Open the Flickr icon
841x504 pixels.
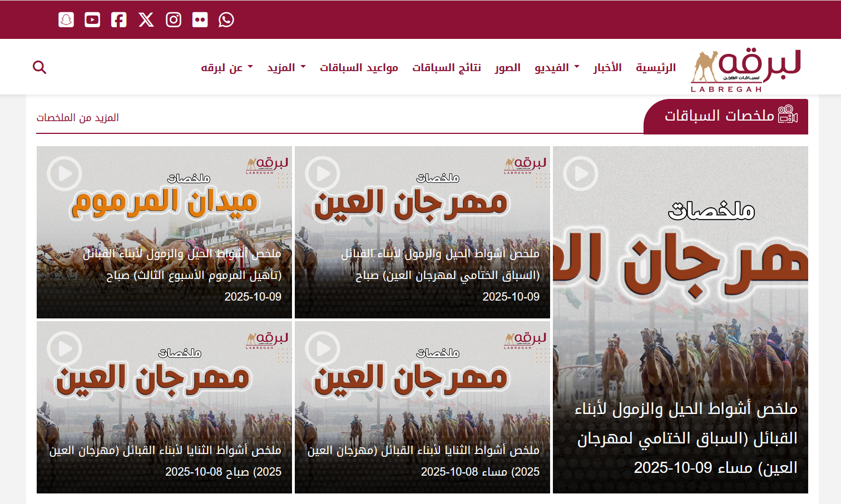pyautogui.click(x=200, y=20)
